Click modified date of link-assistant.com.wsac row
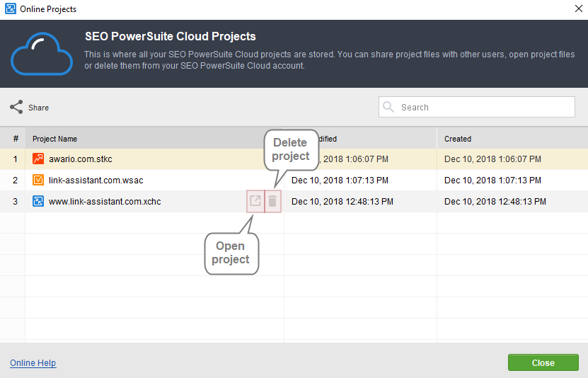Image resolution: width=588 pixels, height=378 pixels. pos(340,181)
